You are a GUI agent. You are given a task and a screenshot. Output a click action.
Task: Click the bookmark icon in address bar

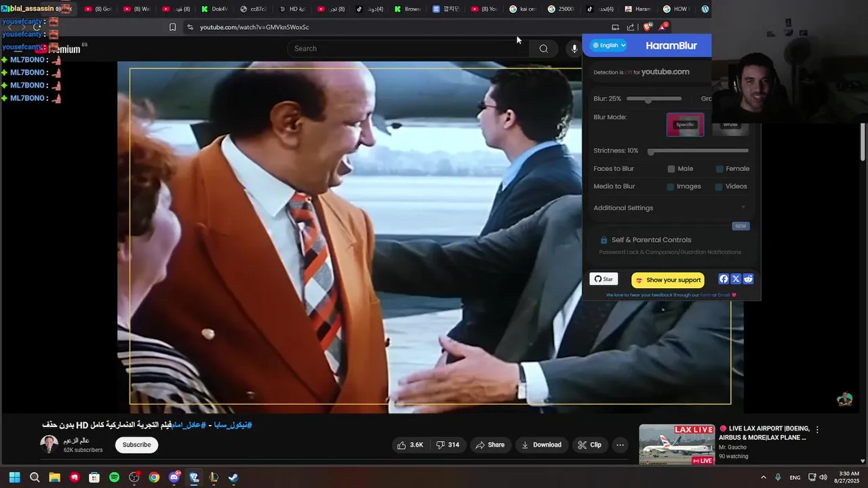172,27
